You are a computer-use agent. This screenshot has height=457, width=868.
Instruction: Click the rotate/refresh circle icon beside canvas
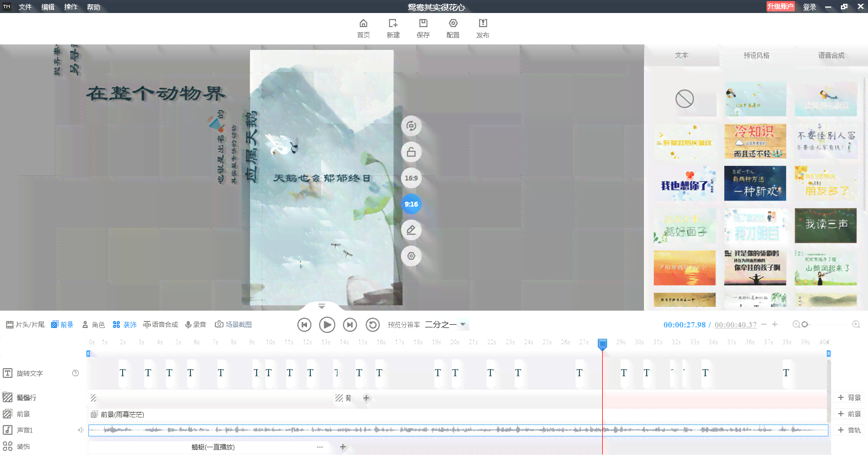tap(411, 126)
